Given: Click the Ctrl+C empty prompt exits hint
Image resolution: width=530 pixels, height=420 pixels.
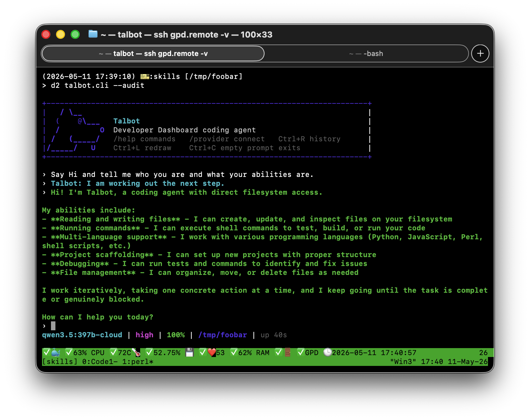Looking at the screenshot, I should click(245, 148).
